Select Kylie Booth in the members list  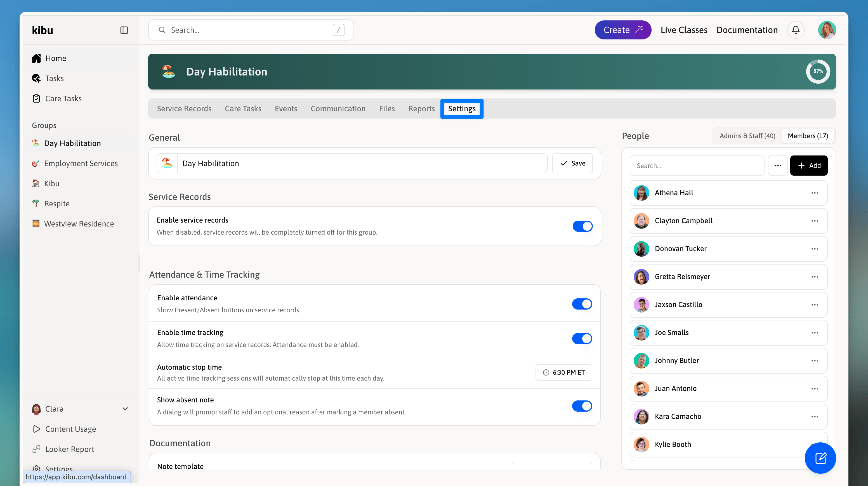click(x=728, y=445)
